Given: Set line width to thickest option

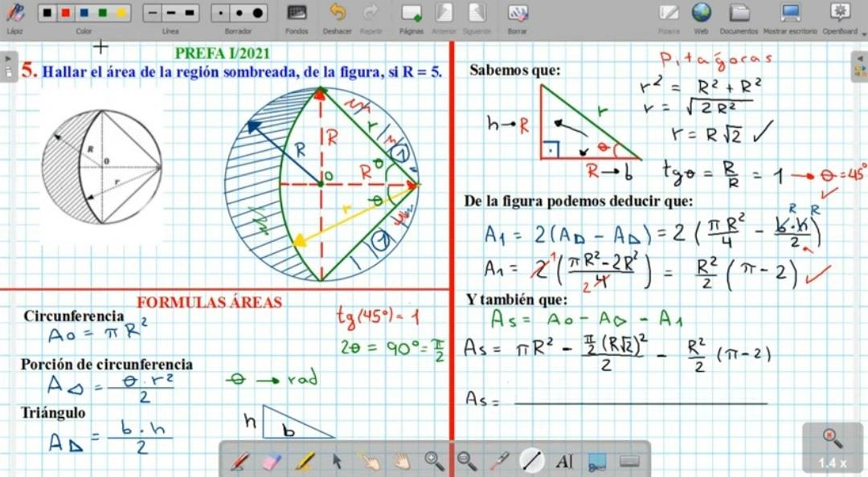Looking at the screenshot, I should click(190, 14).
